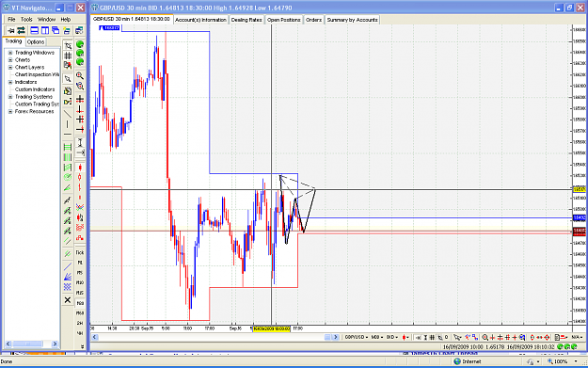Screen dimensions: 588x368
Task: Expand the Charts tree node
Action: [x=10, y=59]
